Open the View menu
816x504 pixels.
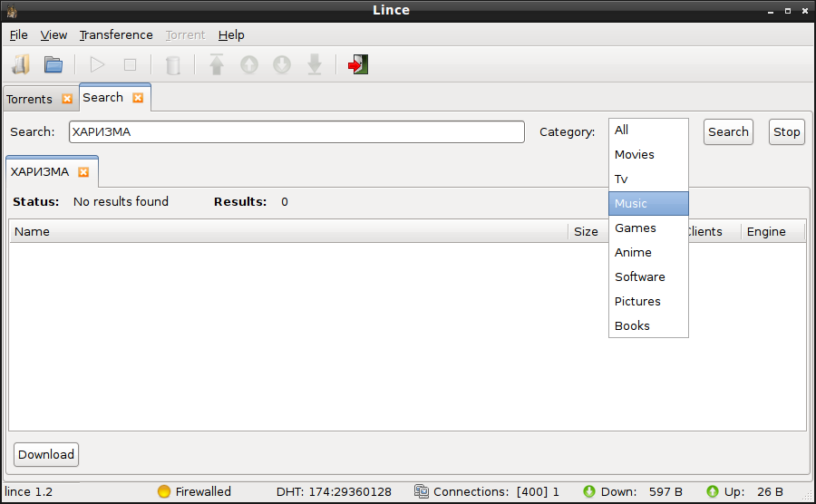[x=53, y=34]
